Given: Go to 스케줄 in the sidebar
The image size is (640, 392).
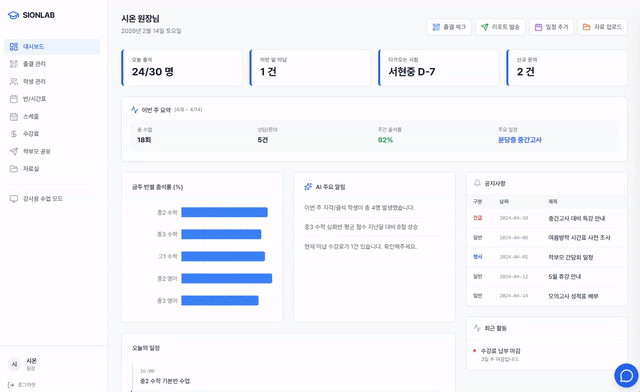Looking at the screenshot, I should [x=52, y=116].
